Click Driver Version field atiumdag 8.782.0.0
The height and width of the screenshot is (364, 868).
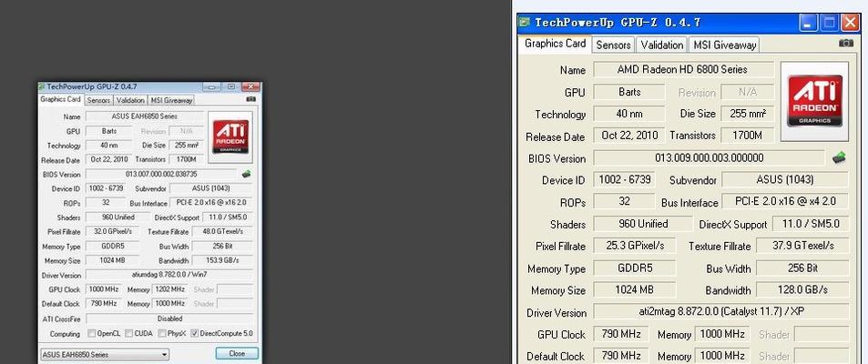[x=170, y=275]
